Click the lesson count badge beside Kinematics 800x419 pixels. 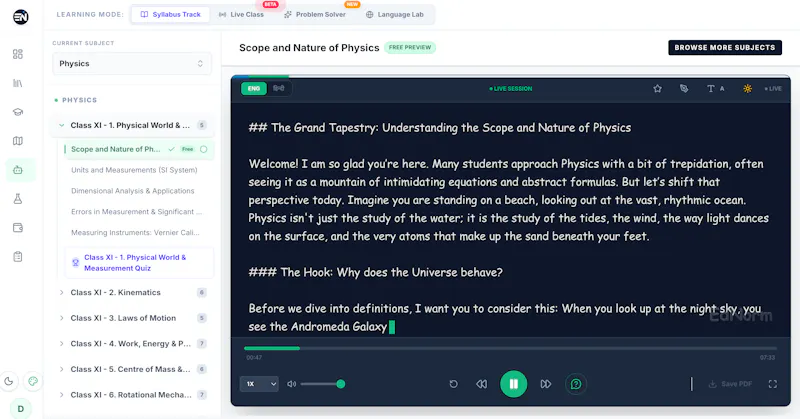(202, 292)
